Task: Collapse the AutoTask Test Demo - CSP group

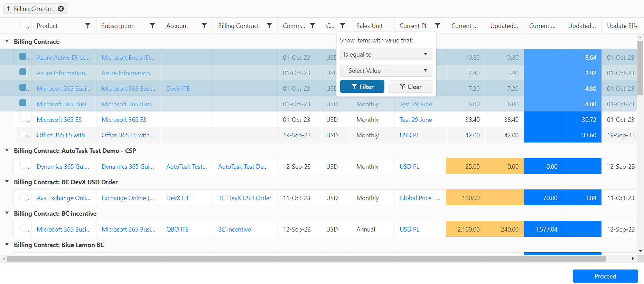Action: 7,150
